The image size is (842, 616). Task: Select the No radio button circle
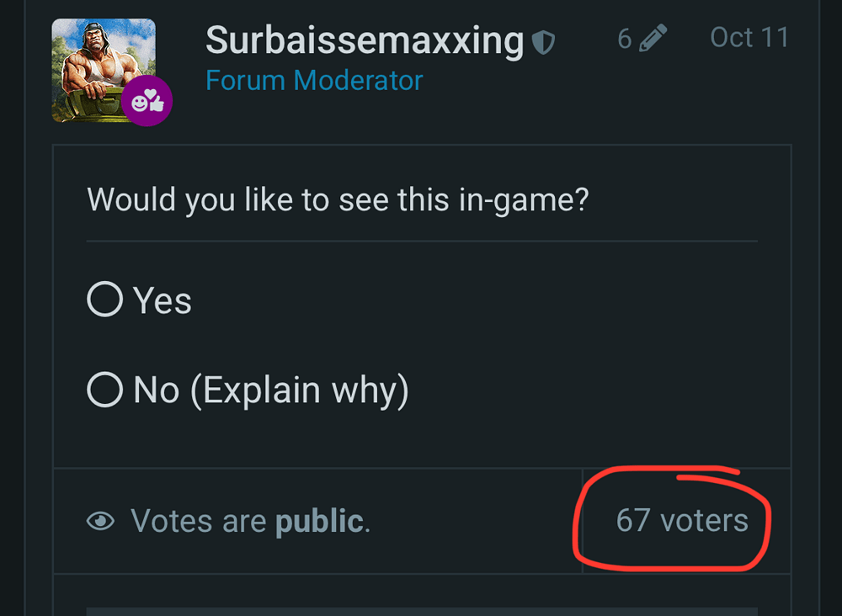click(x=104, y=390)
